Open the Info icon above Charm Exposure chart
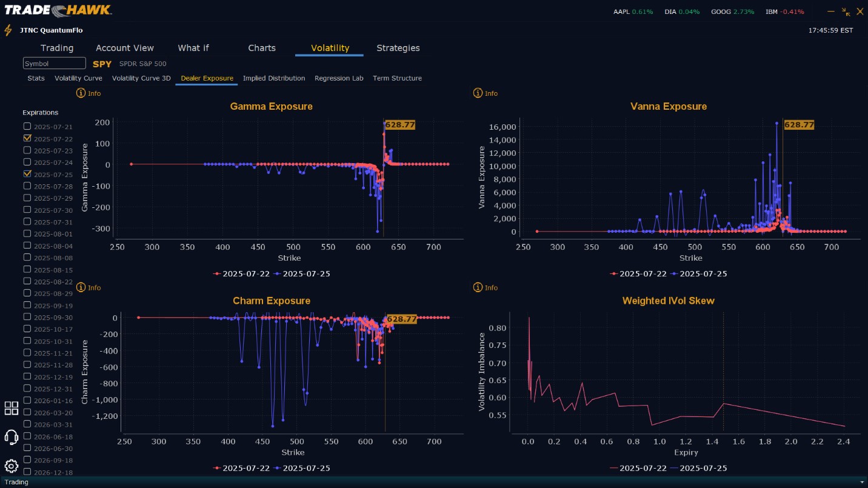 click(80, 287)
